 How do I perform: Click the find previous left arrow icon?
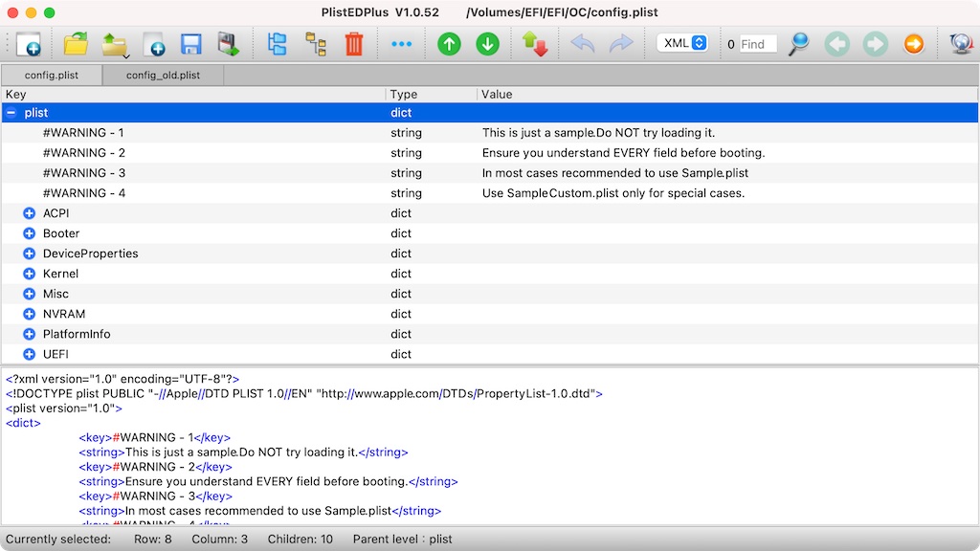point(836,44)
